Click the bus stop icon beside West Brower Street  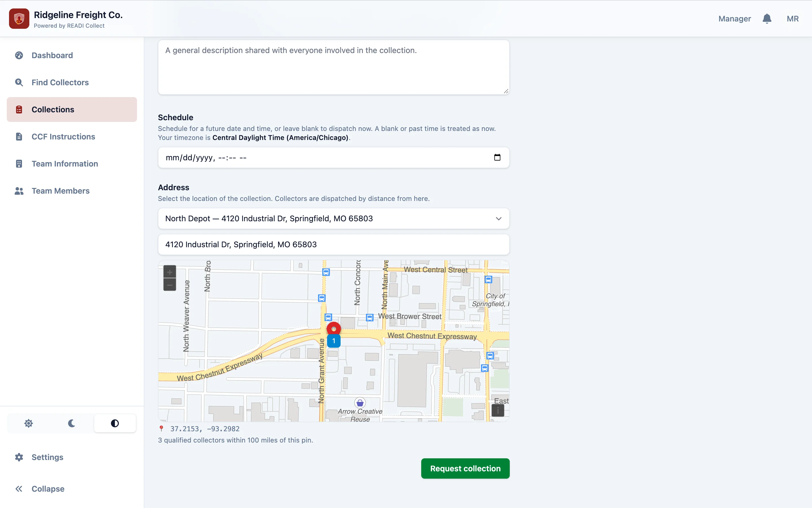[369, 317]
